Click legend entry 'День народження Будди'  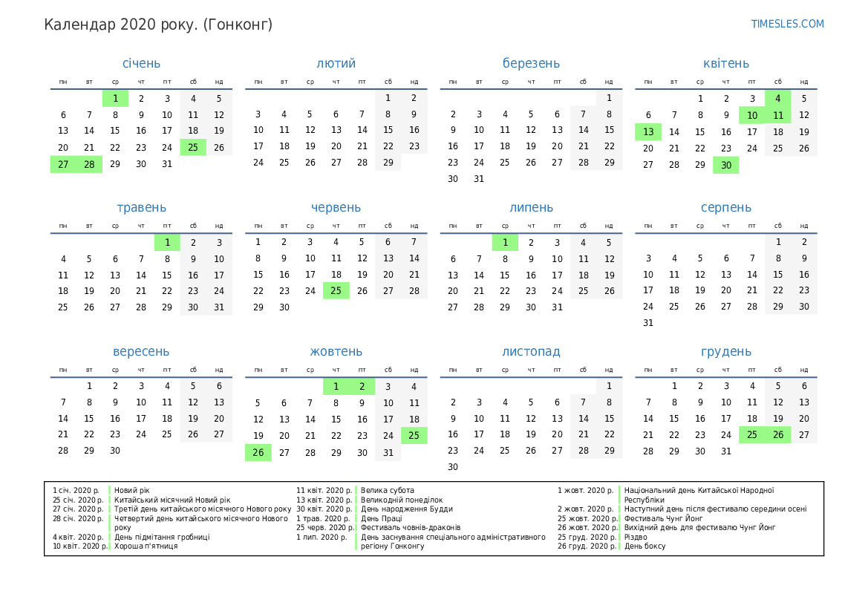tap(407, 509)
